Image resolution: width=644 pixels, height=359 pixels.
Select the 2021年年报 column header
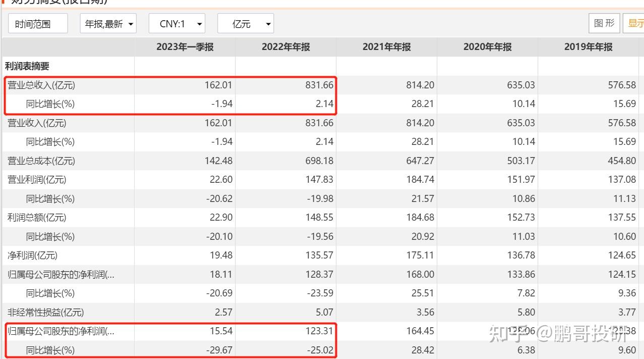[387, 47]
